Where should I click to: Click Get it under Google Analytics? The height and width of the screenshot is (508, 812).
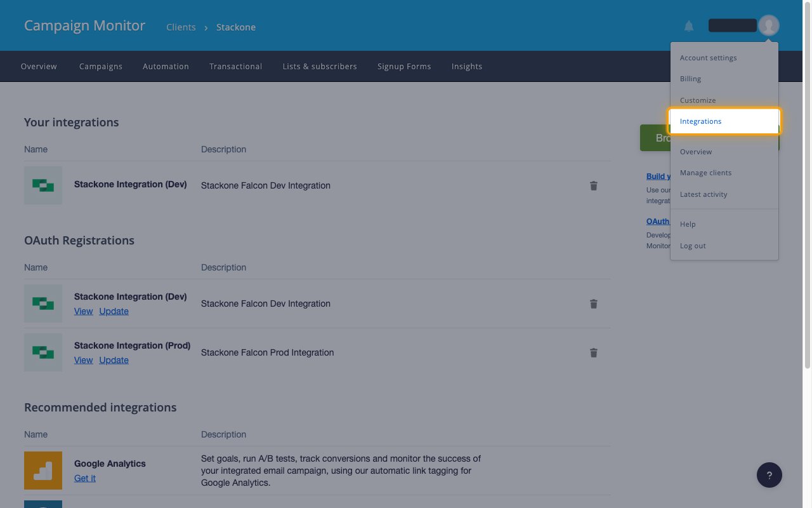coord(85,478)
